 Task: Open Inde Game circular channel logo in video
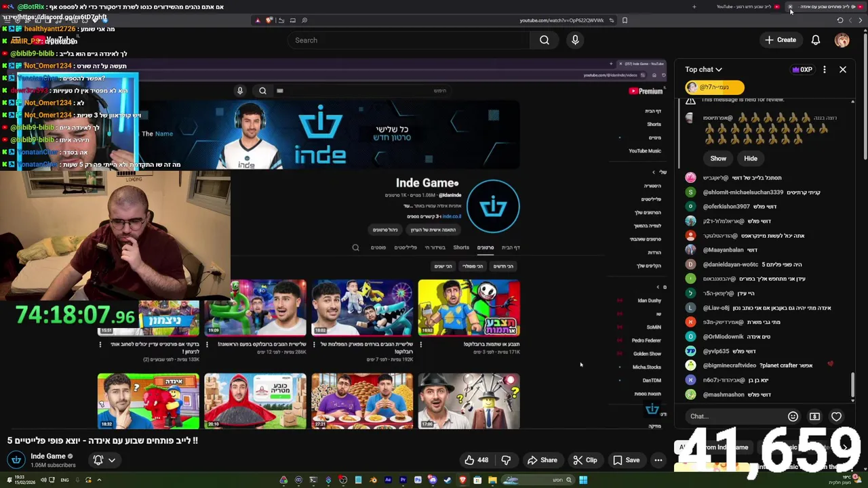(x=493, y=207)
